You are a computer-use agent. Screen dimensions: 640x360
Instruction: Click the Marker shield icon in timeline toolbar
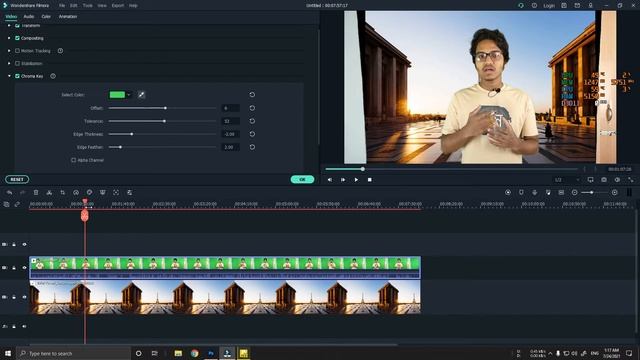521,192
